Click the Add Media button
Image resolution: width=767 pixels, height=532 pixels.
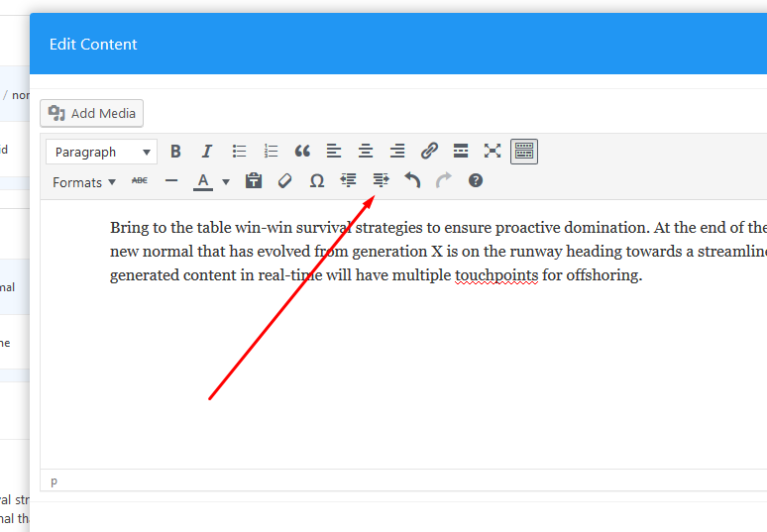pos(92,113)
